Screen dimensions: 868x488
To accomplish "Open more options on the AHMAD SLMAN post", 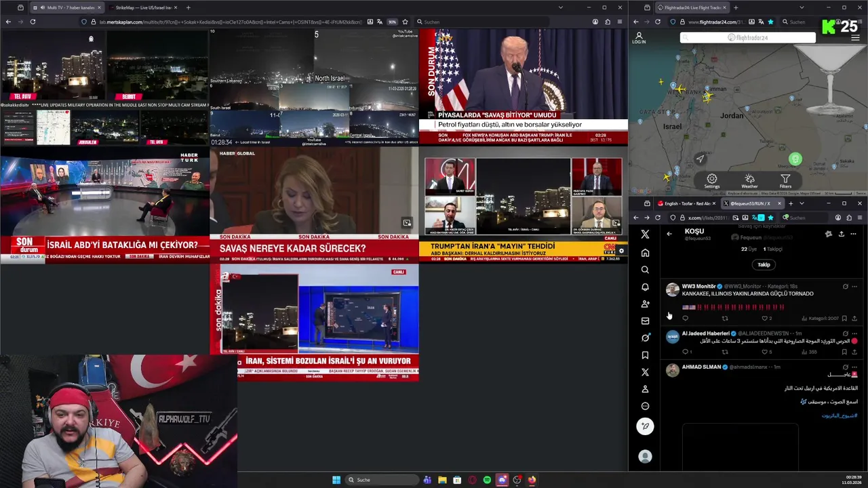I will point(854,367).
